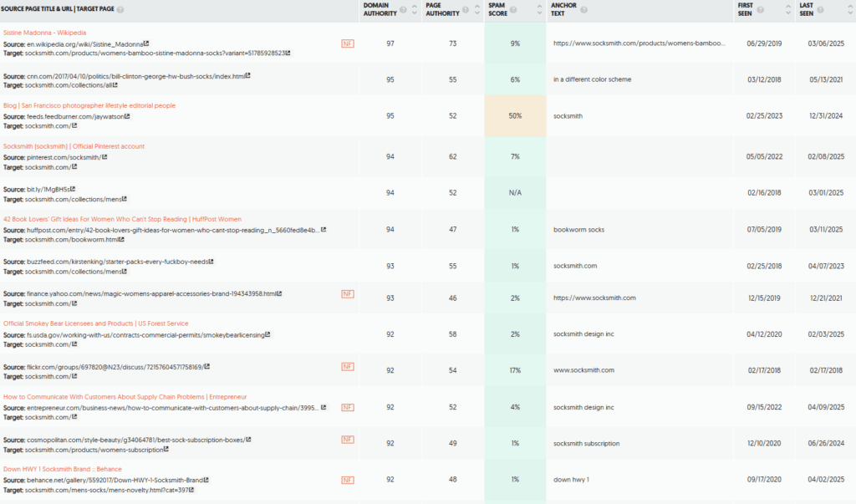This screenshot has width=856, height=504.
Task: Open the 'Official Pinterest account' title link
Action: click(74, 146)
